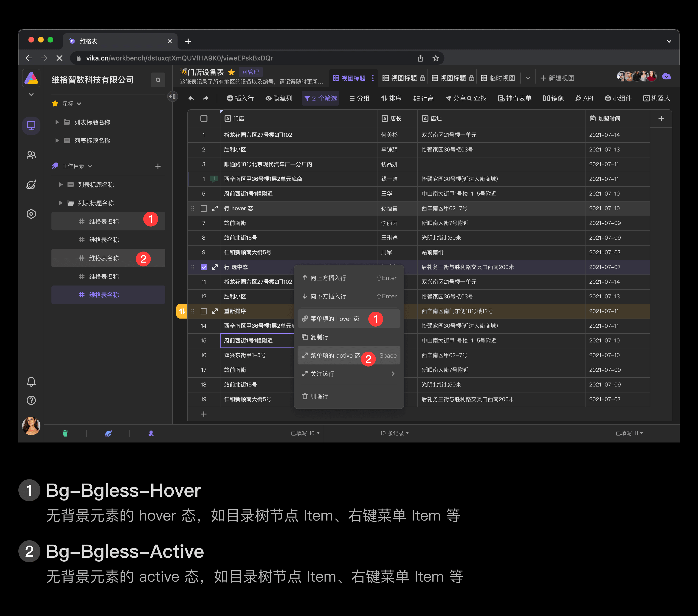Image resolution: width=698 pixels, height=616 pixels.
Task: Click the undo arrow in toolbar
Action: click(x=191, y=98)
